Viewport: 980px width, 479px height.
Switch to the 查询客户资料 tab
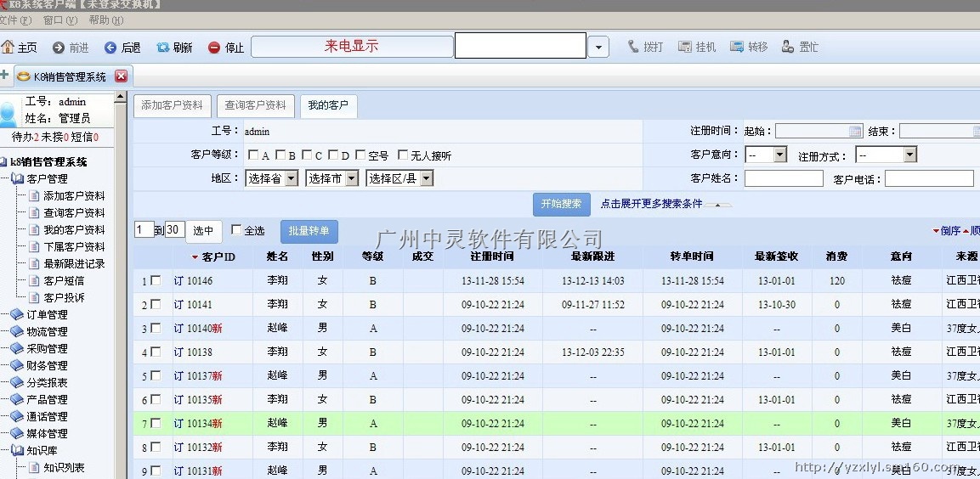[x=255, y=105]
